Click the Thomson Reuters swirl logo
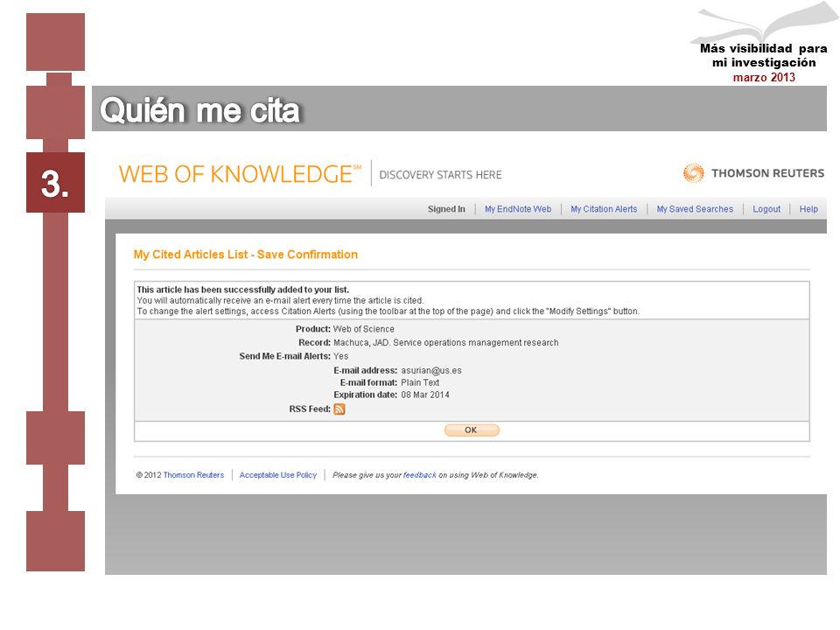840x630 pixels. pos(693,173)
